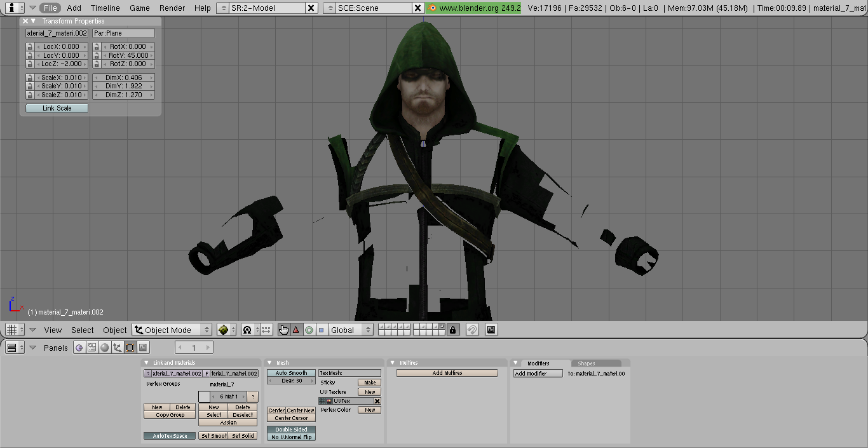The width and height of the screenshot is (868, 448).
Task: Adjust the Degr: 30 slider
Action: pos(291,381)
